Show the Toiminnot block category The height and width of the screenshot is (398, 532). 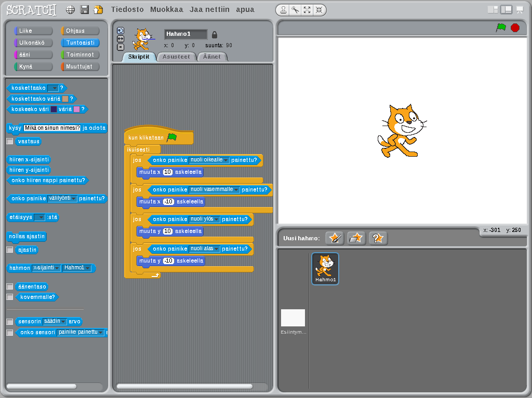point(80,54)
